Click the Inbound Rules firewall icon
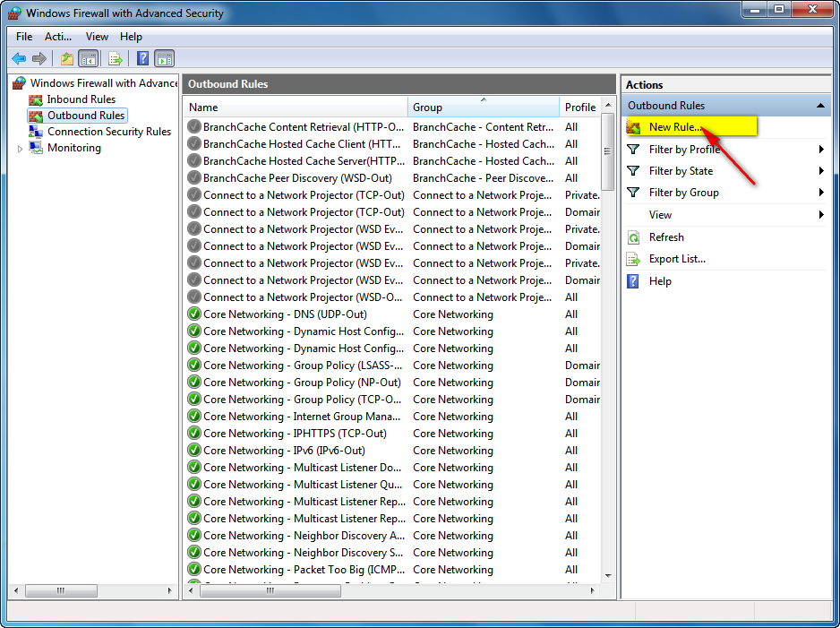This screenshot has height=628, width=840. (35, 99)
